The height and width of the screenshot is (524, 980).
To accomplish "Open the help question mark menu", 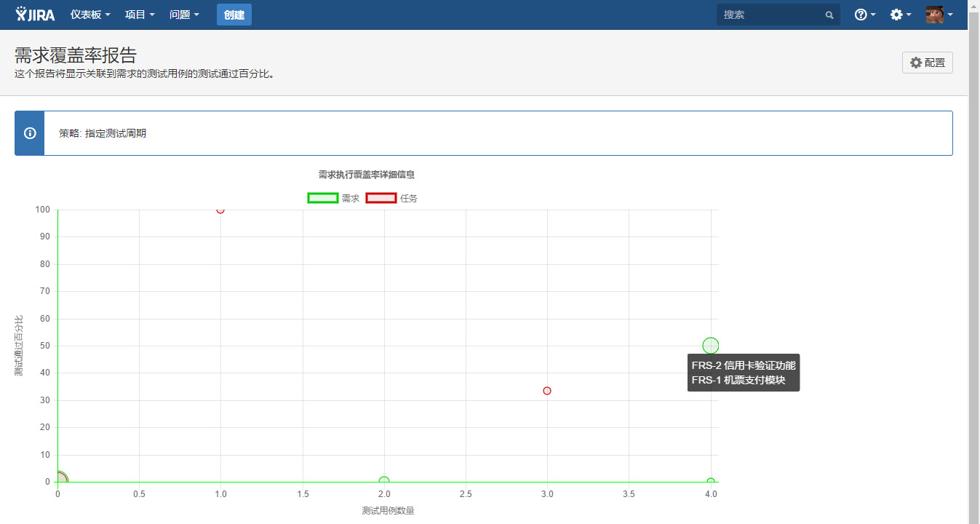I will click(x=864, y=15).
